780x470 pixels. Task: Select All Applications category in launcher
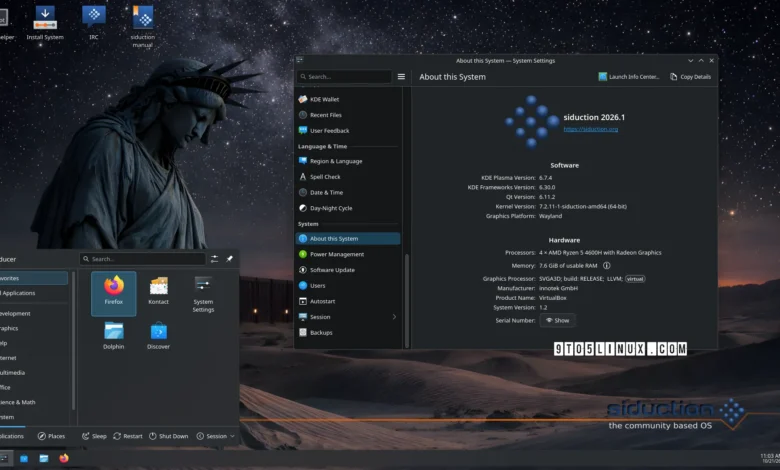tap(33, 293)
